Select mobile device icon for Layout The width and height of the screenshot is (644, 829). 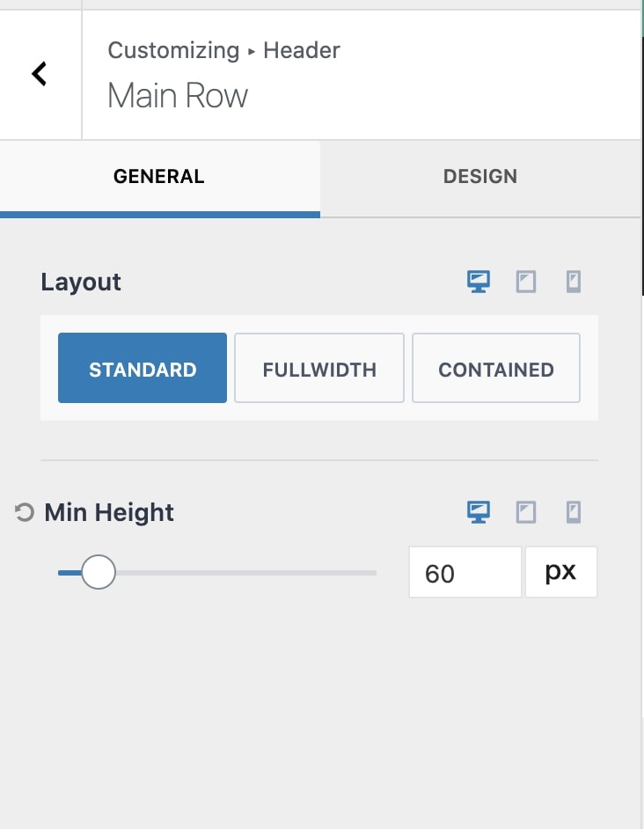[x=574, y=282]
